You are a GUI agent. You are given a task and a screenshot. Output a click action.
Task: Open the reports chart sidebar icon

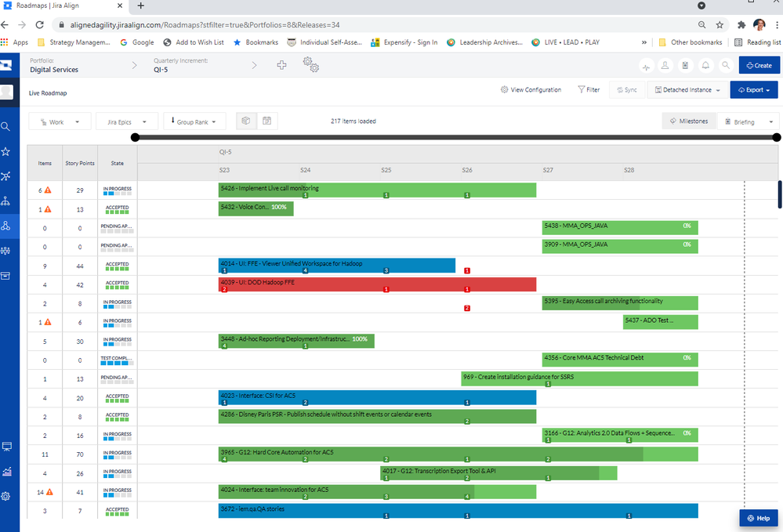(6, 472)
